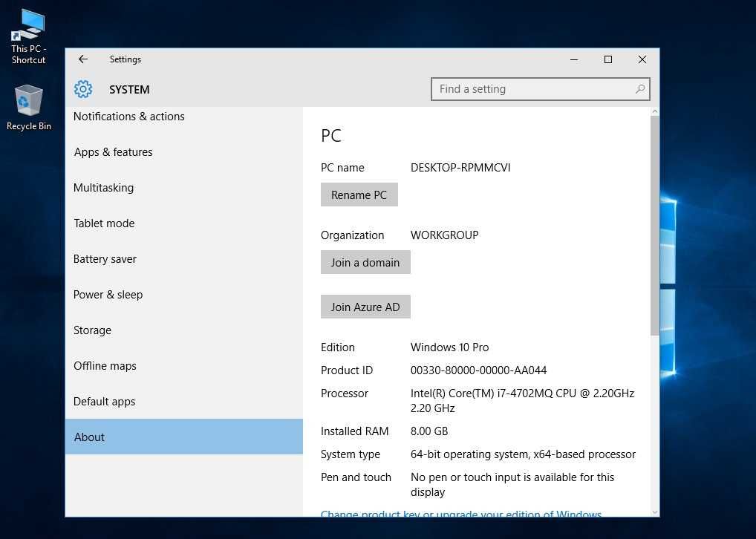This screenshot has width=756, height=539.
Task: Click the PC heading
Action: (331, 135)
